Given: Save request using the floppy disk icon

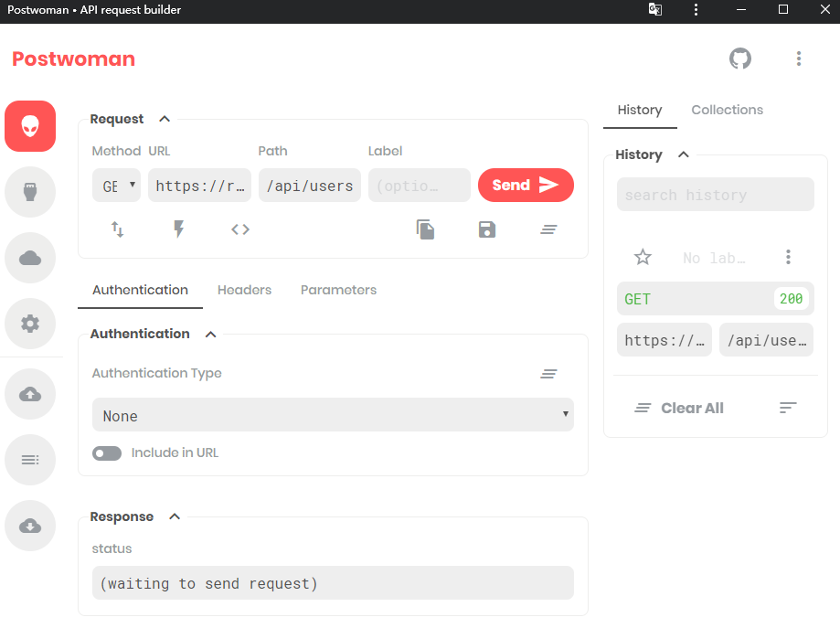Looking at the screenshot, I should tap(487, 229).
